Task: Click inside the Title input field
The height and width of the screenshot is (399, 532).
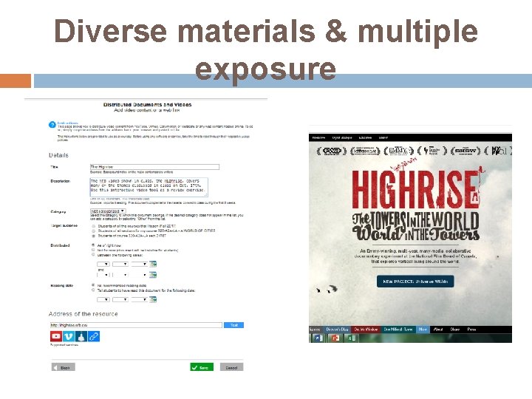Action: tap(154, 166)
